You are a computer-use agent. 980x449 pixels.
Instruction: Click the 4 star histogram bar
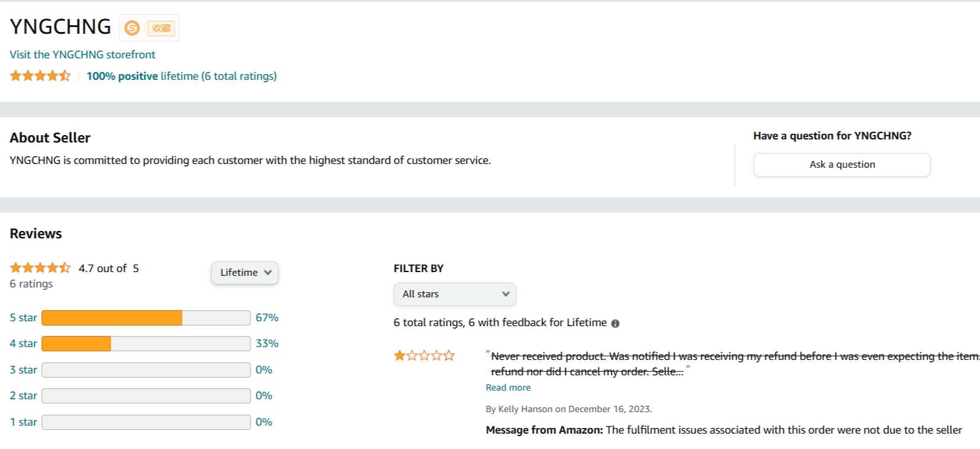point(146,343)
